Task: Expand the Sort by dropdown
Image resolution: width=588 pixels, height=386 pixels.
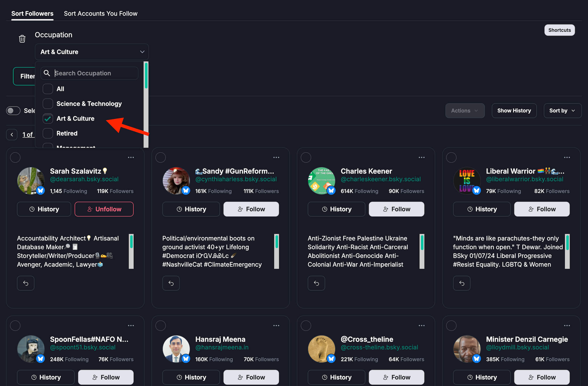Action: tap(562, 111)
